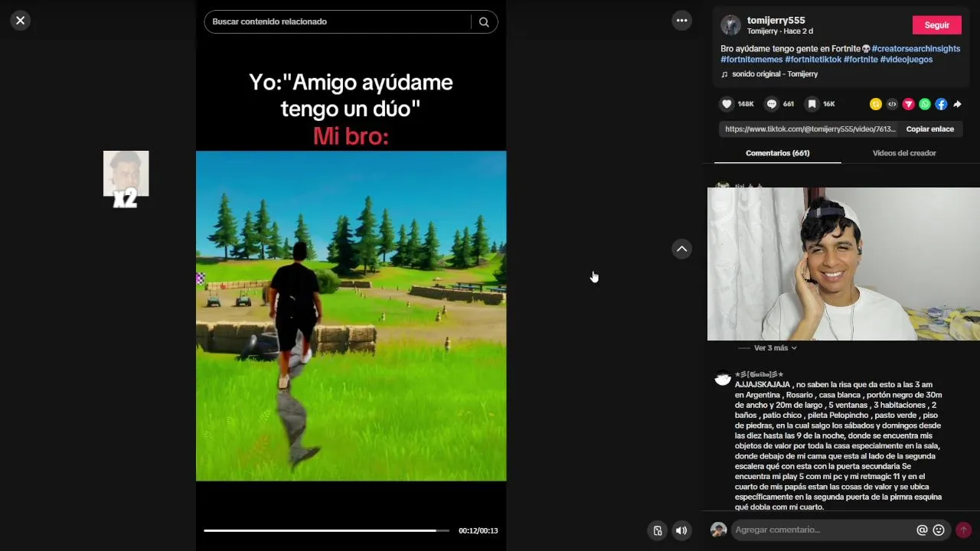980x551 pixels.
Task: Click the Buscar contenido relacionado search field
Action: click(341, 21)
